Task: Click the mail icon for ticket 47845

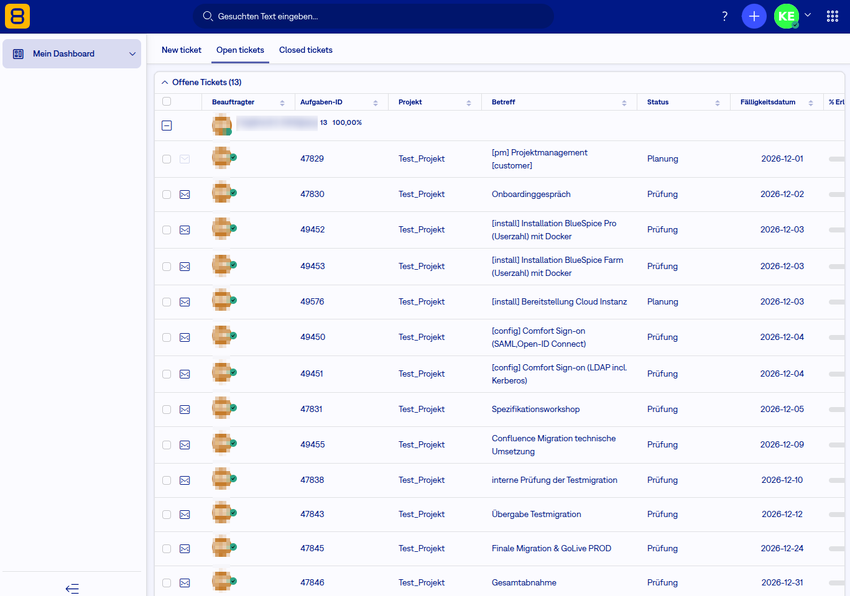Action: 185,549
